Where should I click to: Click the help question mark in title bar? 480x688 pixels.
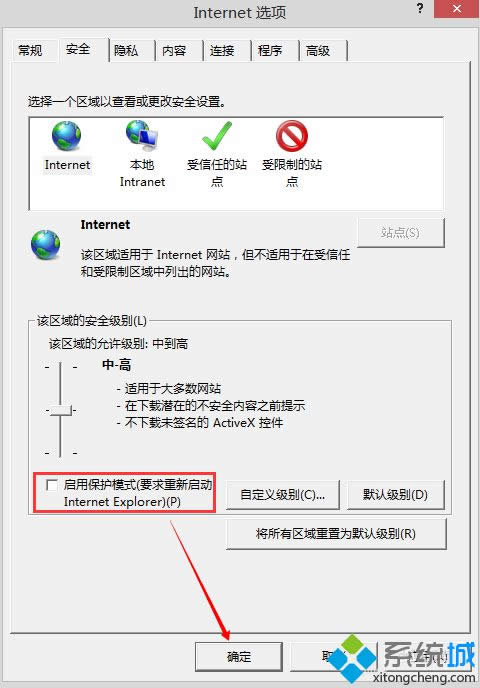(420, 9)
